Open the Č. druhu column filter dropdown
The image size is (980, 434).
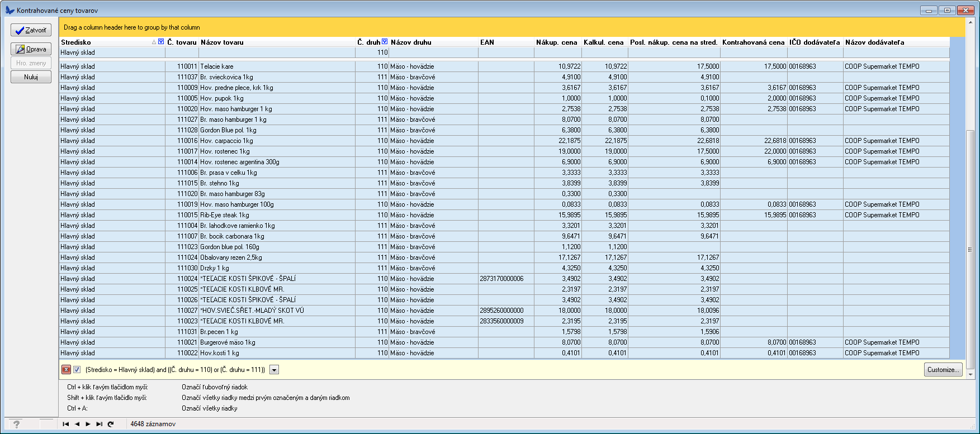coord(385,42)
